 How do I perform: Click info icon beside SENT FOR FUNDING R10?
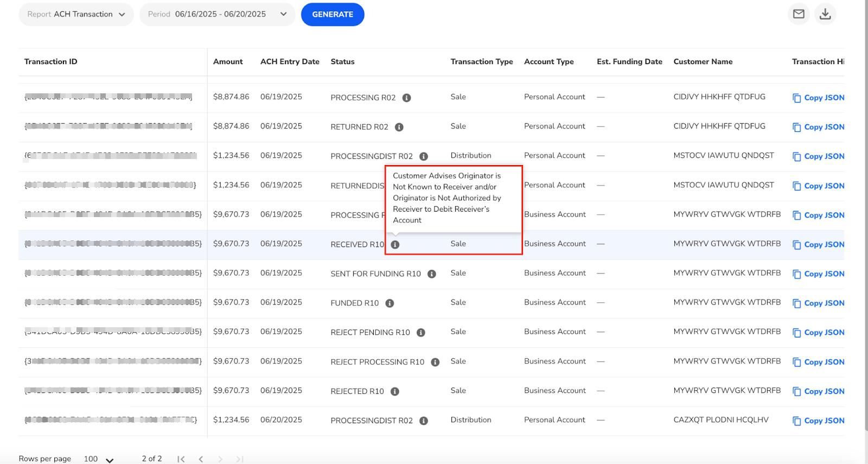click(x=431, y=274)
